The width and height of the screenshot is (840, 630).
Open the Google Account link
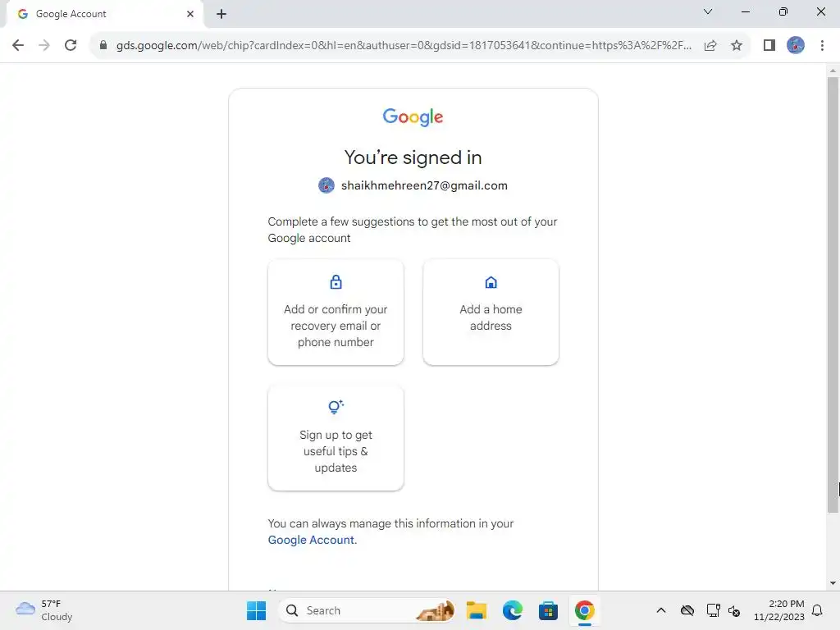(x=313, y=540)
